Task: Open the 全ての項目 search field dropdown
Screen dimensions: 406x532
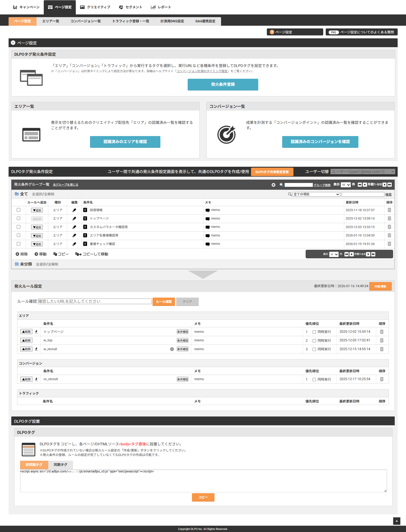Action: (x=316, y=194)
